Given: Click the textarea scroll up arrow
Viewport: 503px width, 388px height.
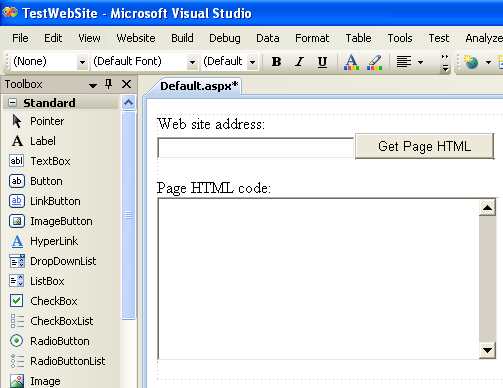Looking at the screenshot, I should 487,208.
